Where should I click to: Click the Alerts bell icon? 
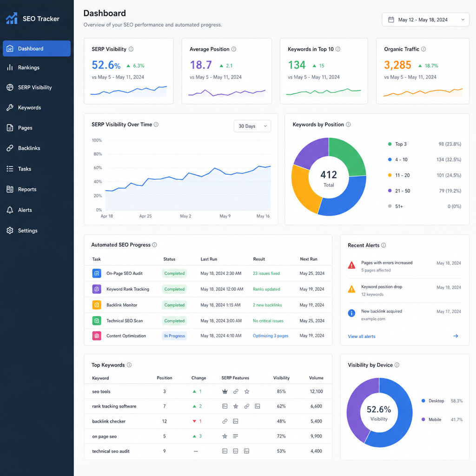[10, 210]
